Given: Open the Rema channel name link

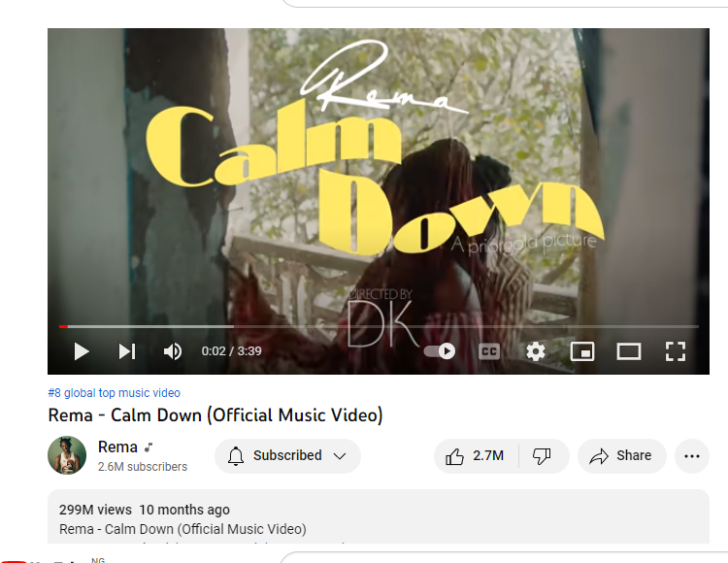Looking at the screenshot, I should tap(117, 447).
